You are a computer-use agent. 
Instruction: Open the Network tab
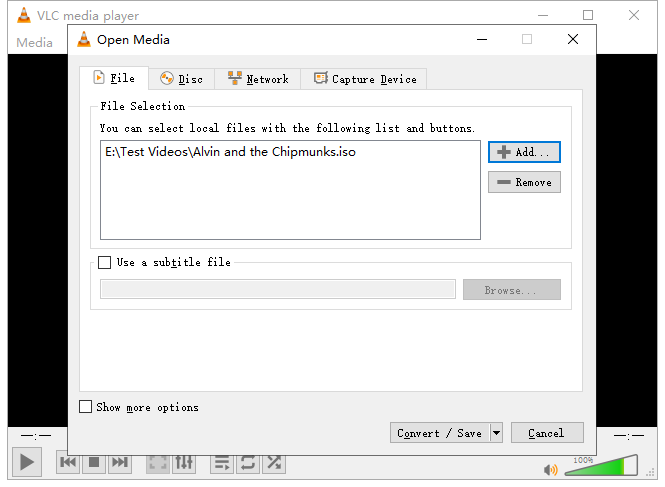pos(258,79)
